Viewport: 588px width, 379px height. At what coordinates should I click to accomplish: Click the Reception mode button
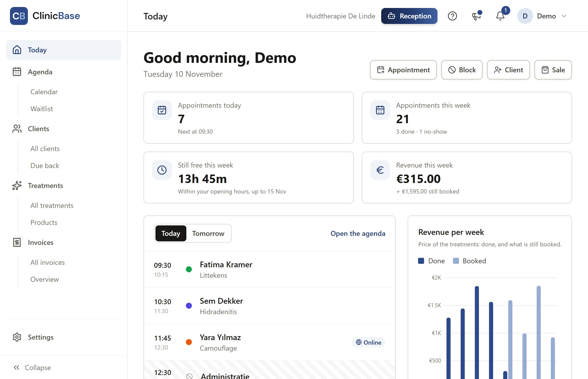[409, 16]
